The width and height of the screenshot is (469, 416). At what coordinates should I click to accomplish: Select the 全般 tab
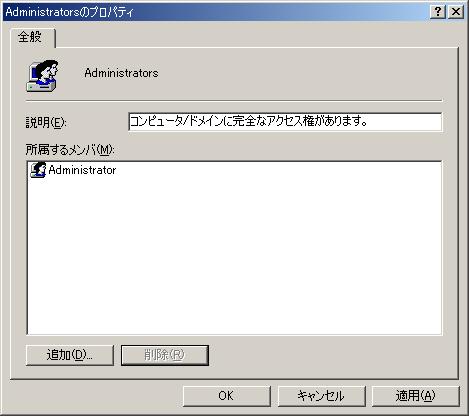click(x=32, y=37)
